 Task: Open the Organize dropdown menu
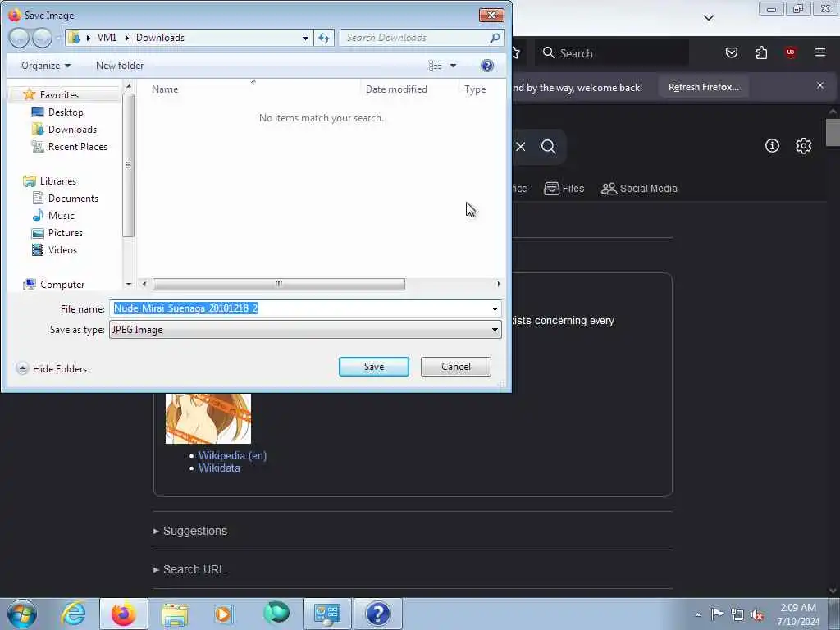[x=46, y=66]
